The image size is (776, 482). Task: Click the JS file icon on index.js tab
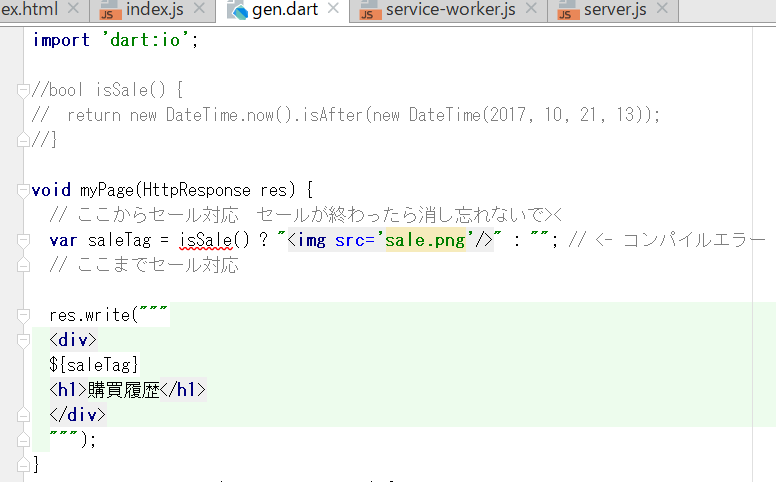[110, 10]
